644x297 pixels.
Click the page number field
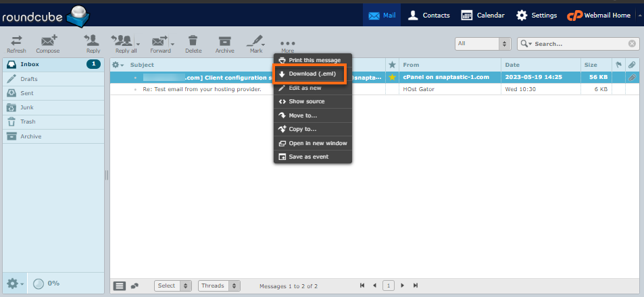click(389, 285)
